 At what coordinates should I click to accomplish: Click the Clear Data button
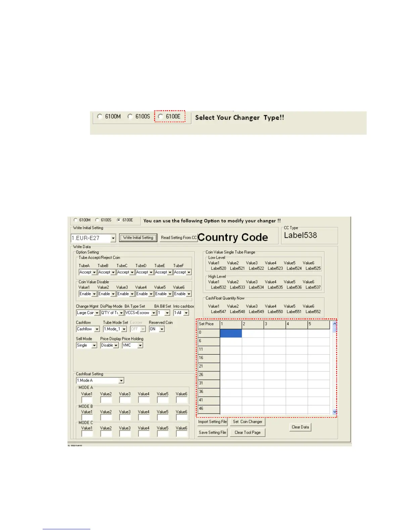coord(300,427)
